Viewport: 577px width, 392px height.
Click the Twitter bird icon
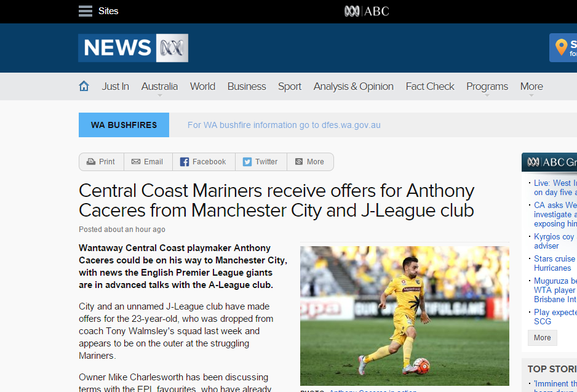click(x=247, y=162)
